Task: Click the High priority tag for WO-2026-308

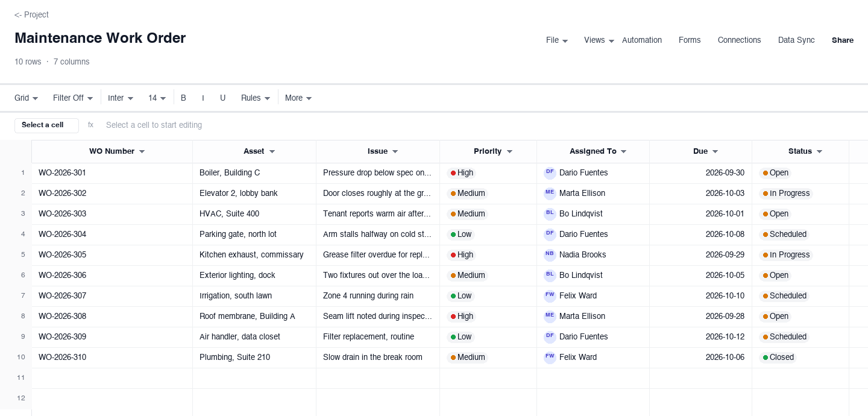Action: 461,317
